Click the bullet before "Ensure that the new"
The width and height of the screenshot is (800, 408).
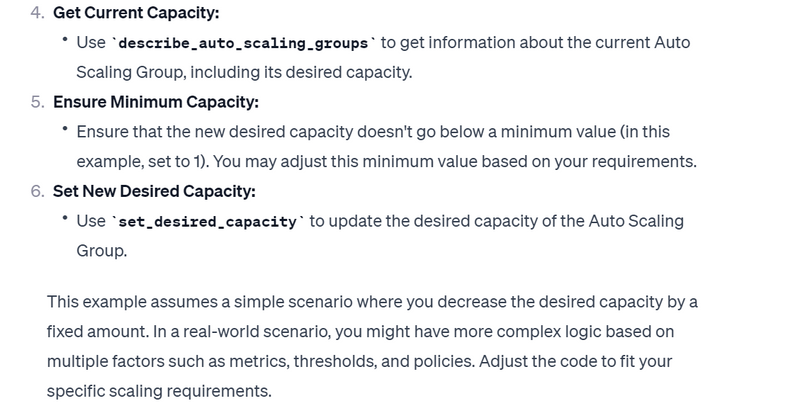[65, 131]
